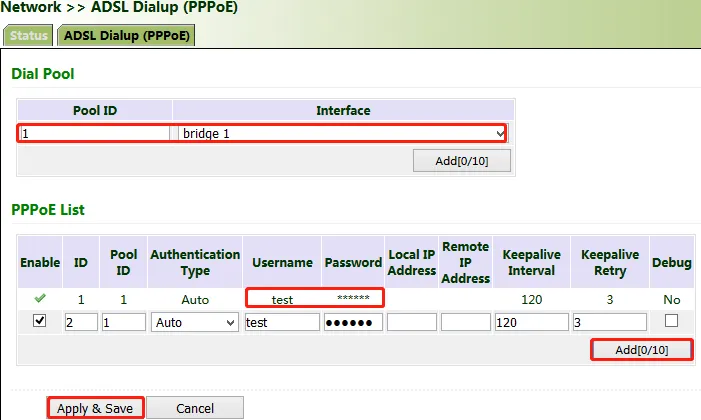Click the ID field containing 2
The height and width of the screenshot is (420, 701).
pos(81,322)
